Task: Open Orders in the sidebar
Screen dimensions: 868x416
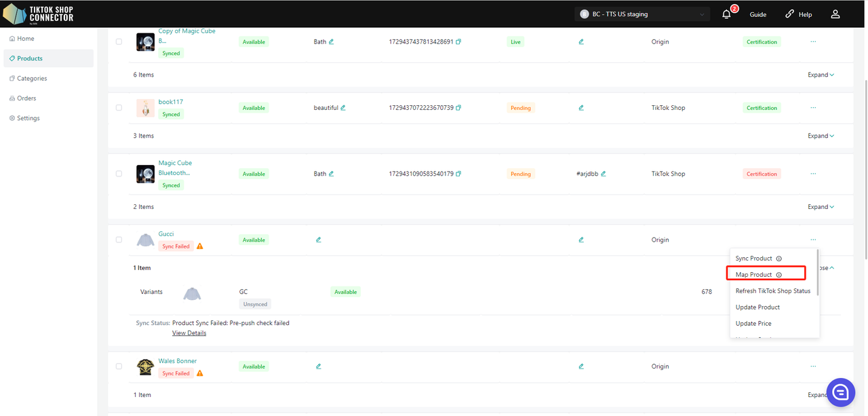Action: 48,98
